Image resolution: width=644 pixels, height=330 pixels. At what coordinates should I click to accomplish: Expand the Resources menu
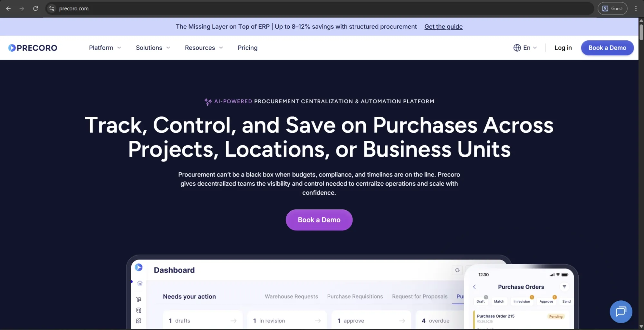pos(204,48)
